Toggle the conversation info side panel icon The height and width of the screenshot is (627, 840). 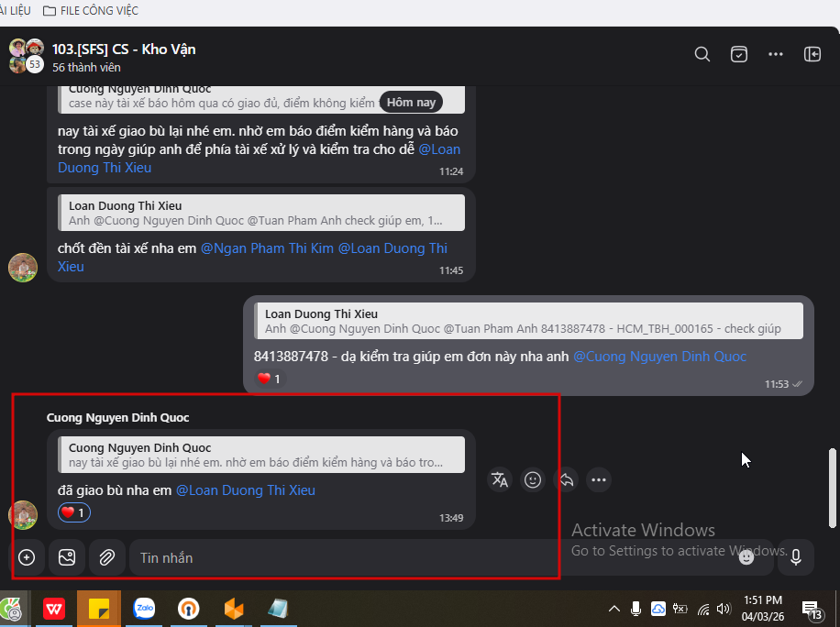click(x=812, y=54)
